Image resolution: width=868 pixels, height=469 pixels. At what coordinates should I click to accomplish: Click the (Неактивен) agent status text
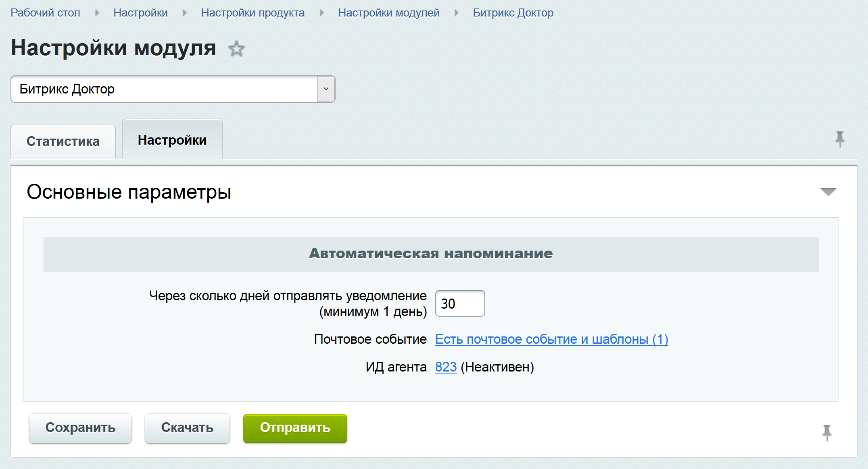(497, 367)
